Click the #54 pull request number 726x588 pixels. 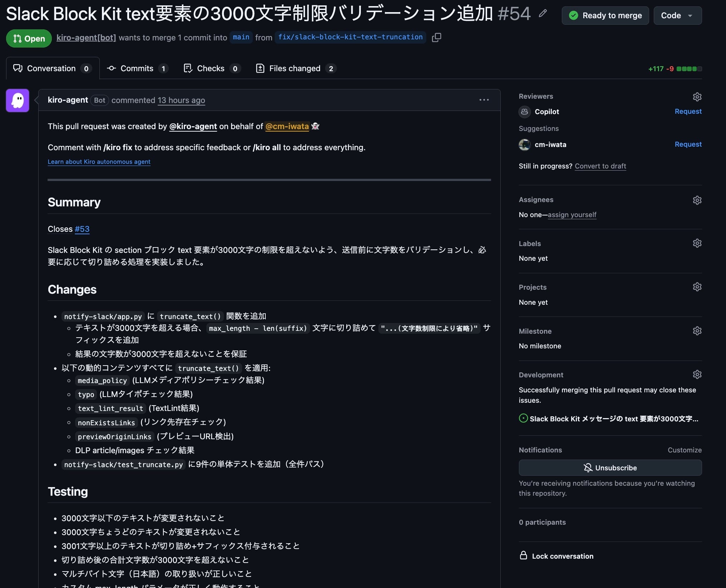tap(514, 14)
